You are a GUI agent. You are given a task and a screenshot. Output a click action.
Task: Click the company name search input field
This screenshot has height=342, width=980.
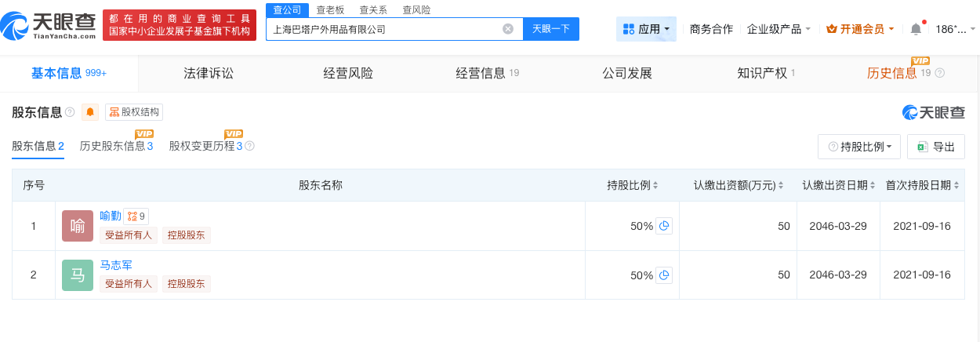pos(384,29)
